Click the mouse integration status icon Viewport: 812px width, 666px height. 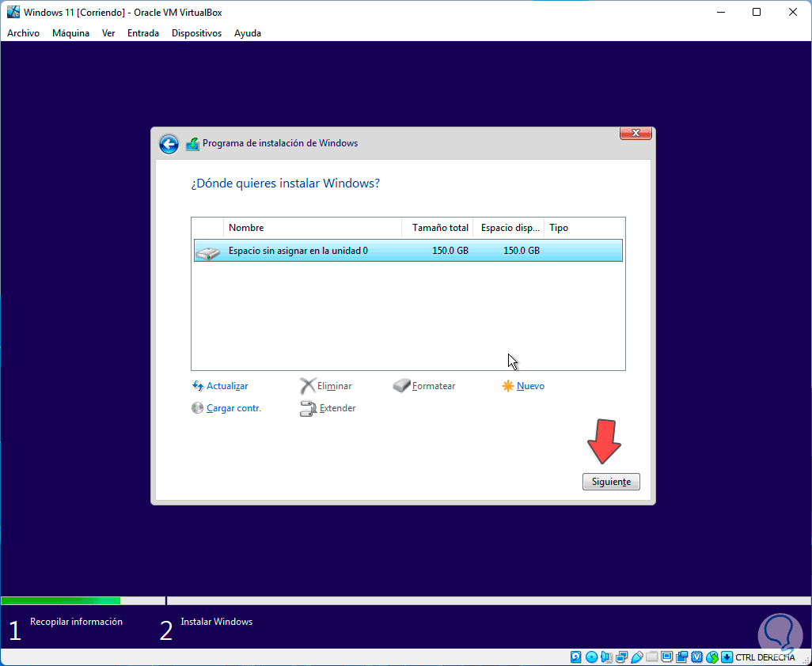712,657
